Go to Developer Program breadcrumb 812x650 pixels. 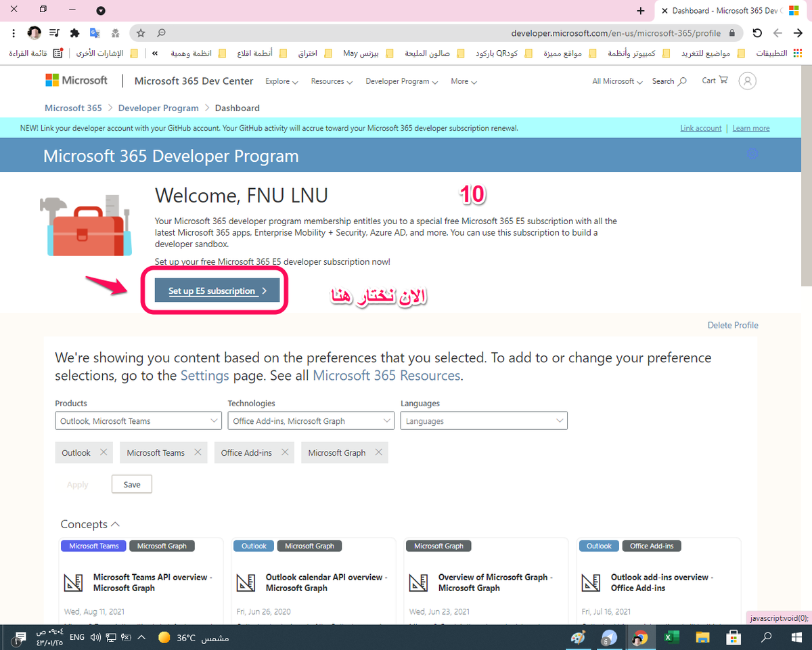pyautogui.click(x=158, y=108)
